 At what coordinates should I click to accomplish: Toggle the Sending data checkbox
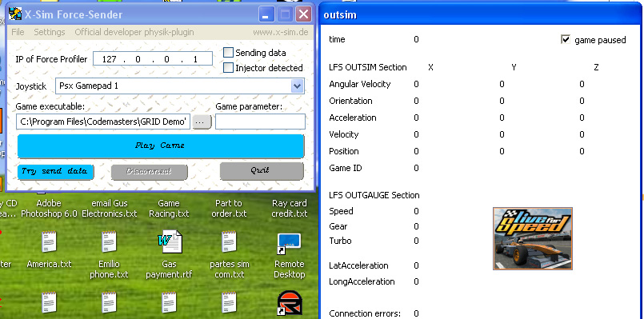(x=228, y=53)
